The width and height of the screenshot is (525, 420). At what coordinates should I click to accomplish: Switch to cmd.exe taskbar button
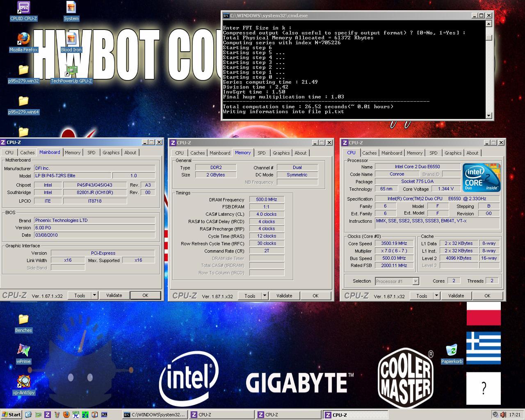pyautogui.click(x=155, y=415)
